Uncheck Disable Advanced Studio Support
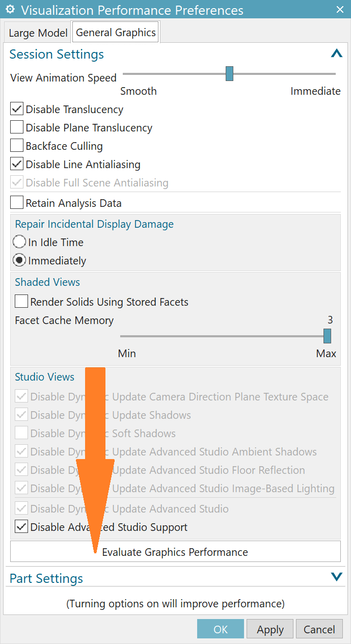 pos(21,527)
